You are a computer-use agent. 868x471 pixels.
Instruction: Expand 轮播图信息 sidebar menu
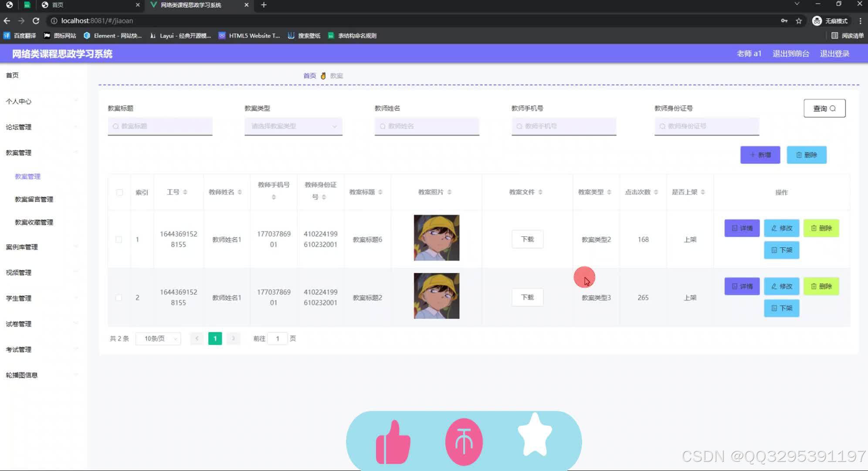click(43, 375)
